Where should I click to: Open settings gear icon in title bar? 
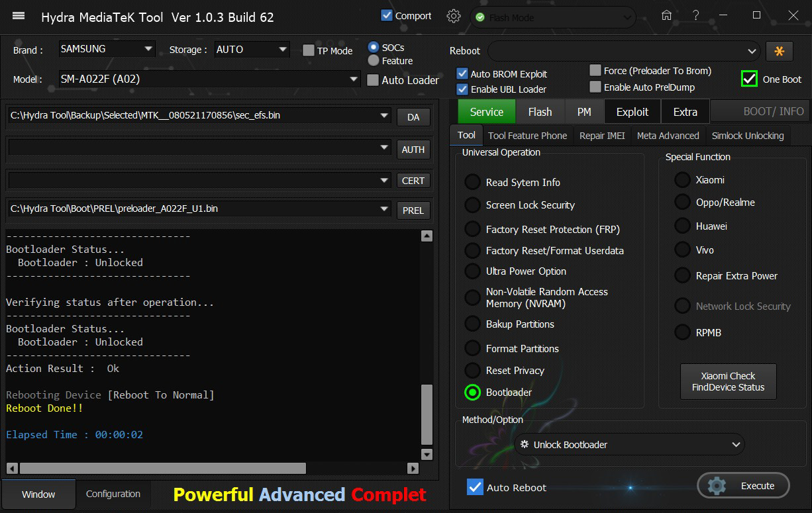pos(454,17)
